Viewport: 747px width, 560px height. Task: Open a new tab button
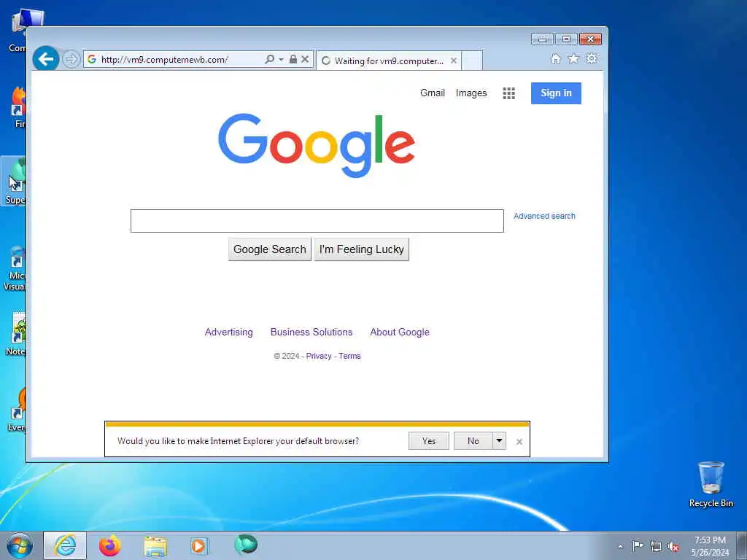point(472,61)
